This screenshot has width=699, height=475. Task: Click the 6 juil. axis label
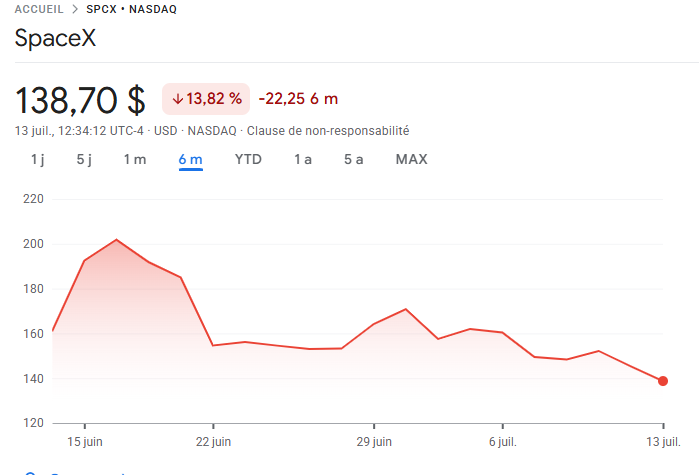click(503, 442)
